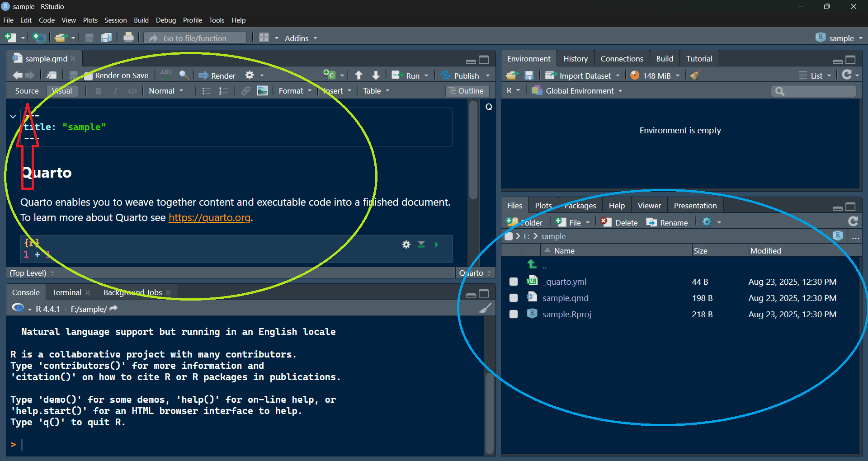Screen dimensions: 868x461
Task: Switch to the History tab
Action: coord(576,59)
